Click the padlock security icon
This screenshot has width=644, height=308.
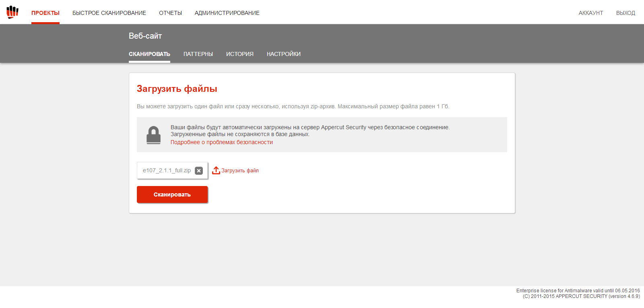tap(153, 135)
